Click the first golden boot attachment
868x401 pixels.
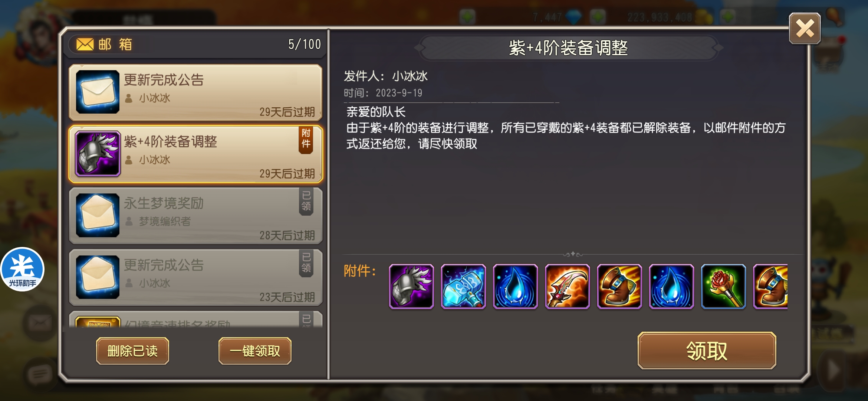619,286
